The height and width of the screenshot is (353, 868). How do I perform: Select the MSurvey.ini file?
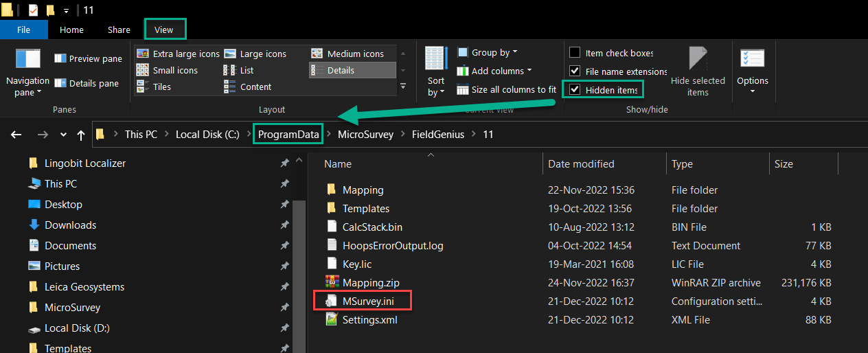pos(367,301)
